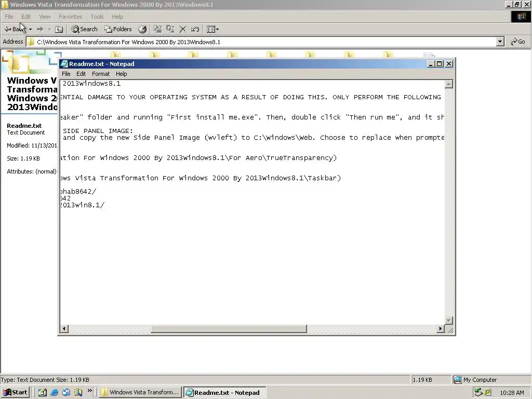Click the second system tray icon
532x399 pixels.
point(488,393)
